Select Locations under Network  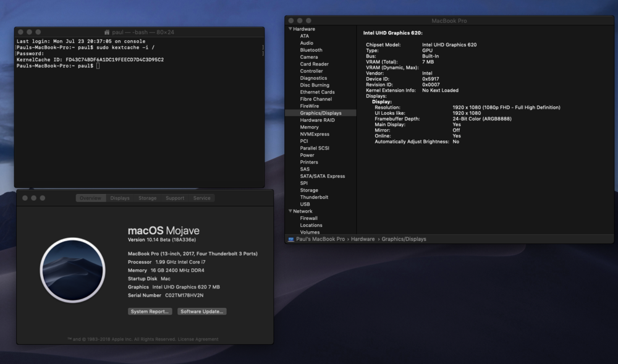pos(311,226)
